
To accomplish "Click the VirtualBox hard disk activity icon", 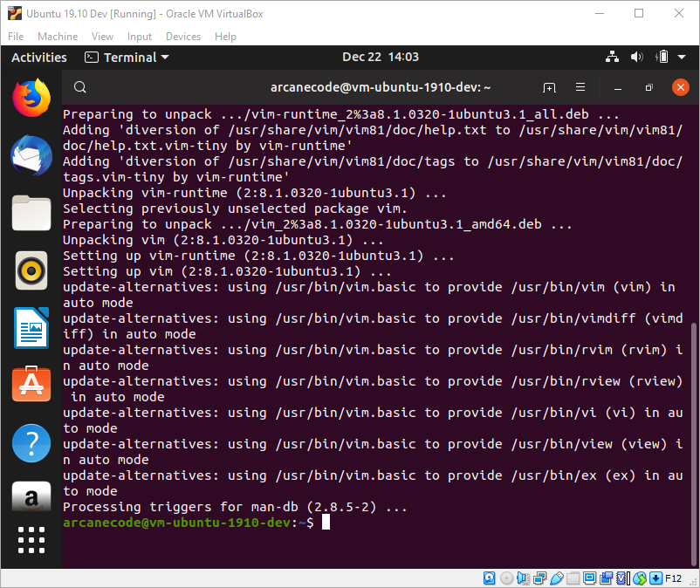I will click(x=490, y=578).
